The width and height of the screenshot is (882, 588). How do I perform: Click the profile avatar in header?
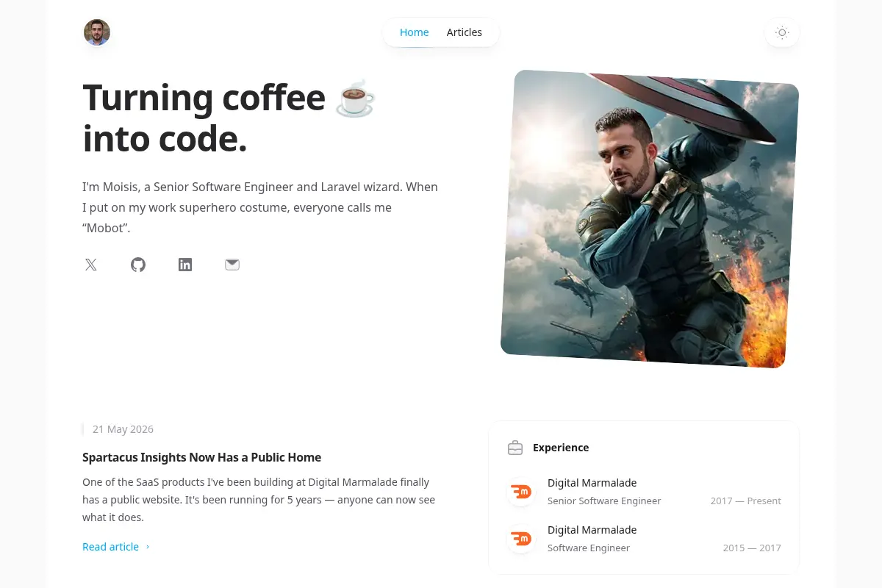97,32
